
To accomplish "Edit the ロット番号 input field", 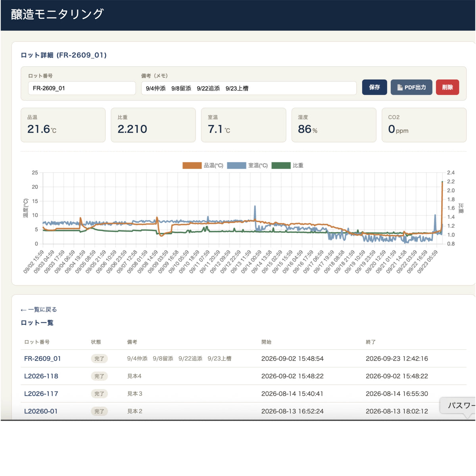I will 82,88.
